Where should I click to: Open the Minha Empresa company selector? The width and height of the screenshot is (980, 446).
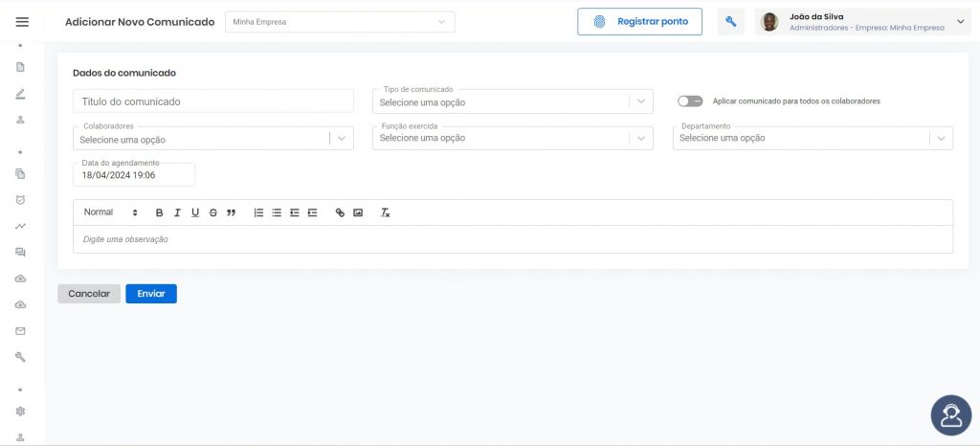[340, 22]
